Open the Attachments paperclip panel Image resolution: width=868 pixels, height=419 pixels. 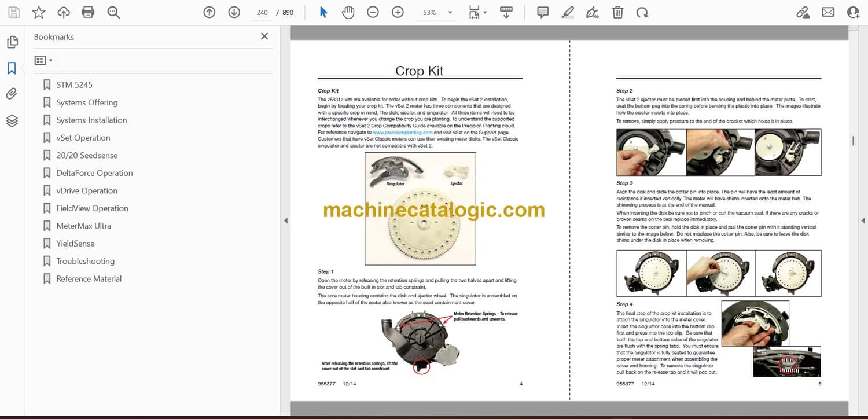(12, 94)
